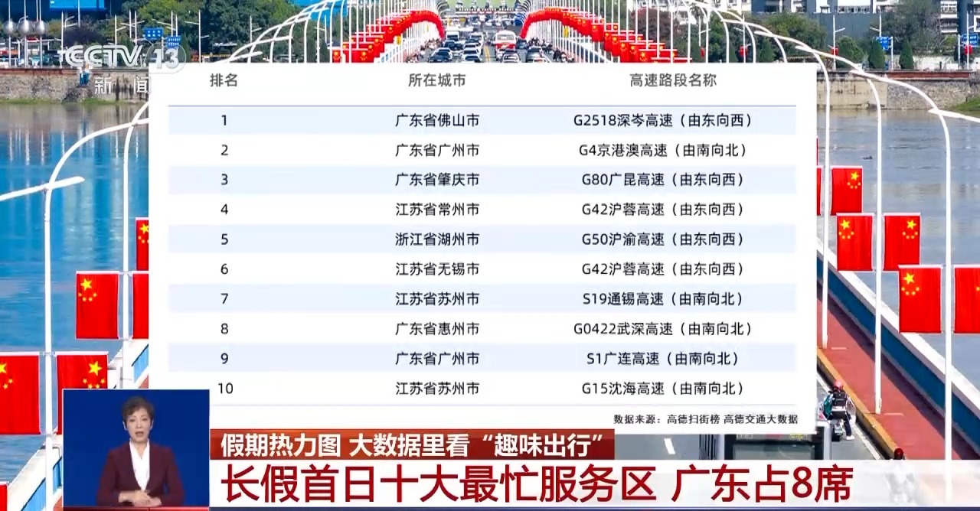Select the S1广连高速 road entry

[663, 359]
